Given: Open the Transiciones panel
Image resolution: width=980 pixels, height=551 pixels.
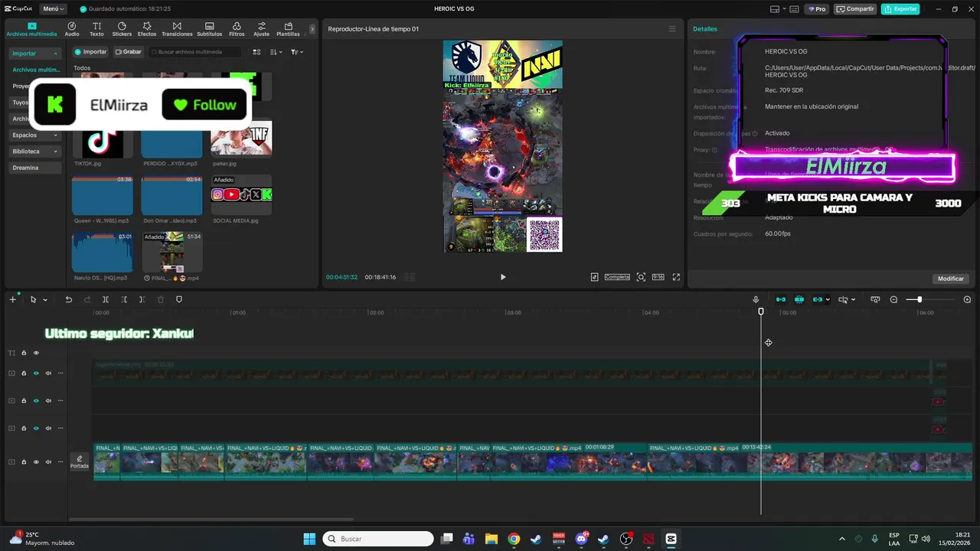Looking at the screenshot, I should [177, 29].
